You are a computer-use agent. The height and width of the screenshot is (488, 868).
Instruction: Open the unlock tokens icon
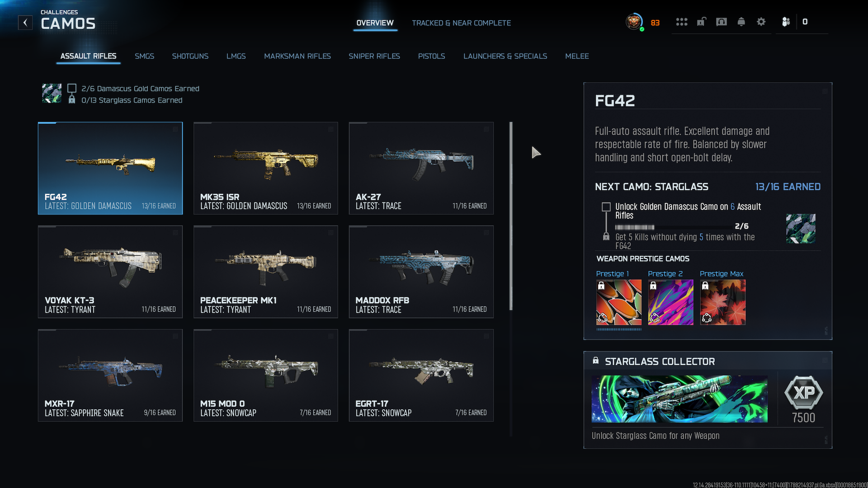click(x=702, y=22)
